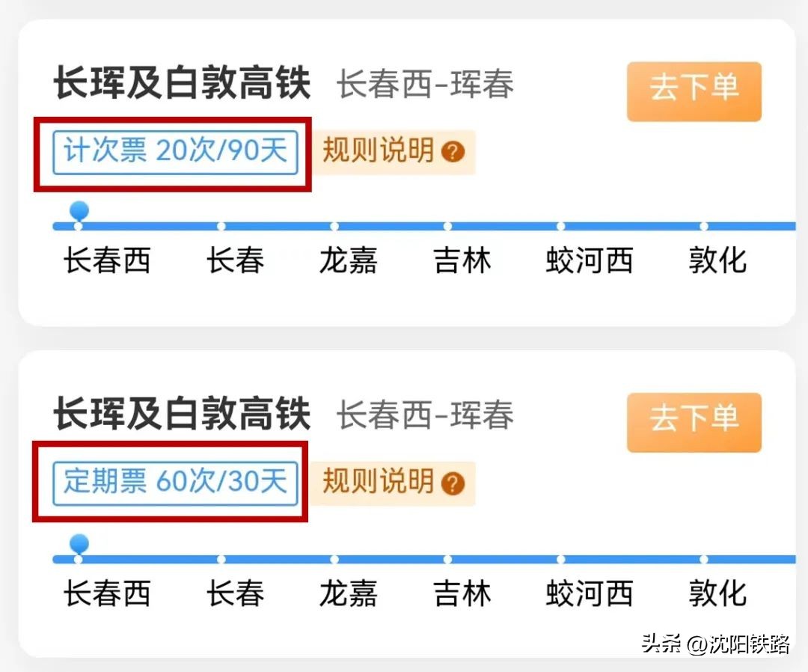The image size is (808, 672).
Task: Click the 吉林 station dot on second route line
Action: (x=447, y=558)
